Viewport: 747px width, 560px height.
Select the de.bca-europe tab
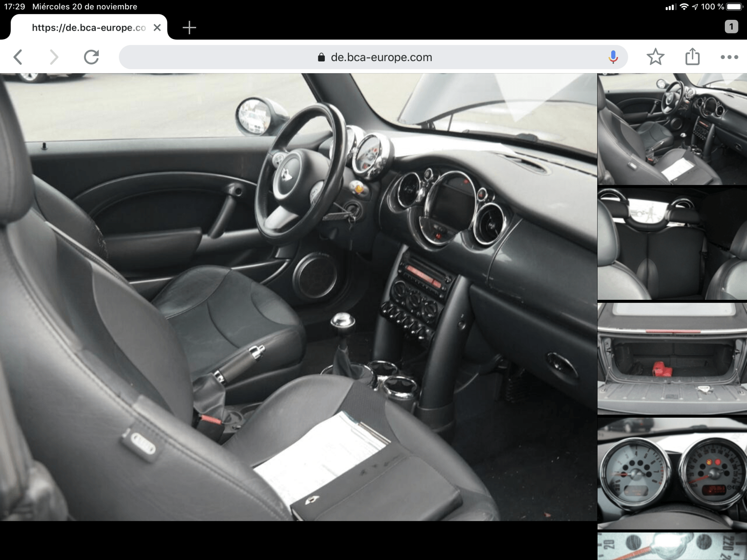[89, 28]
